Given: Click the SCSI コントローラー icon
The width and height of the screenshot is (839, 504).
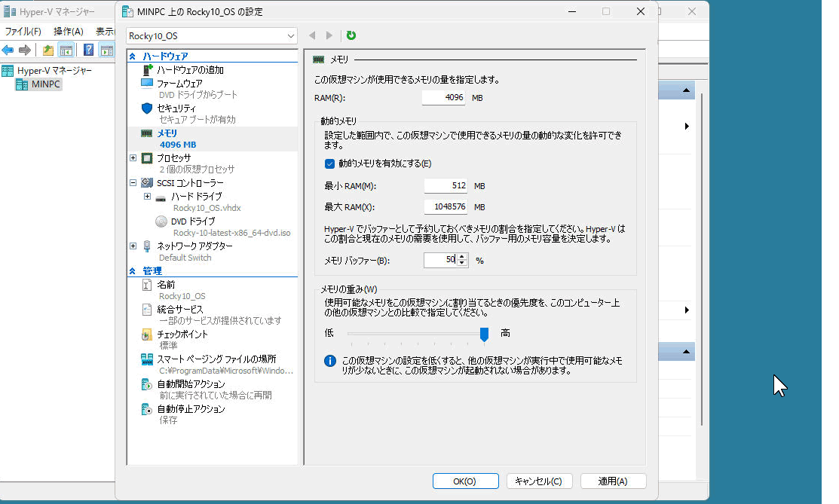Looking at the screenshot, I should pyautogui.click(x=147, y=182).
